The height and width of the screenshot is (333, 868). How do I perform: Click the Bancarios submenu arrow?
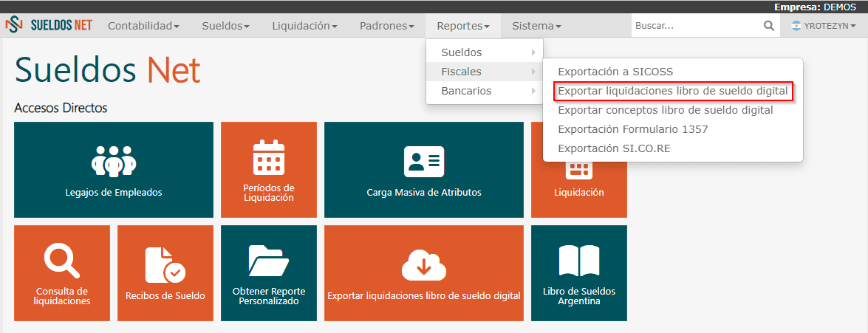[x=533, y=91]
